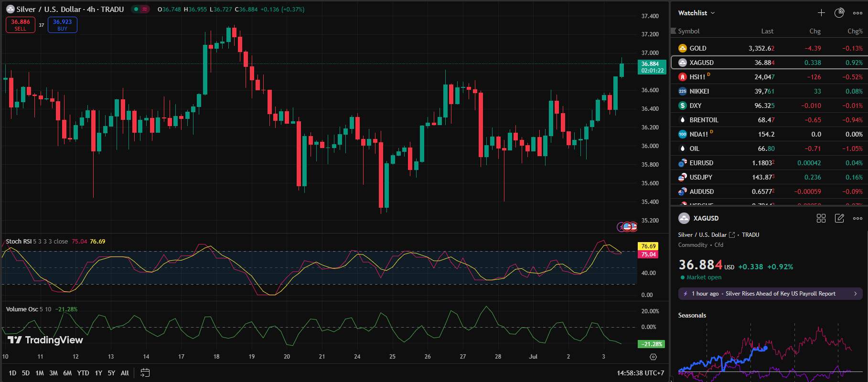
Task: Open chart settings gear on the time axis
Action: click(653, 357)
